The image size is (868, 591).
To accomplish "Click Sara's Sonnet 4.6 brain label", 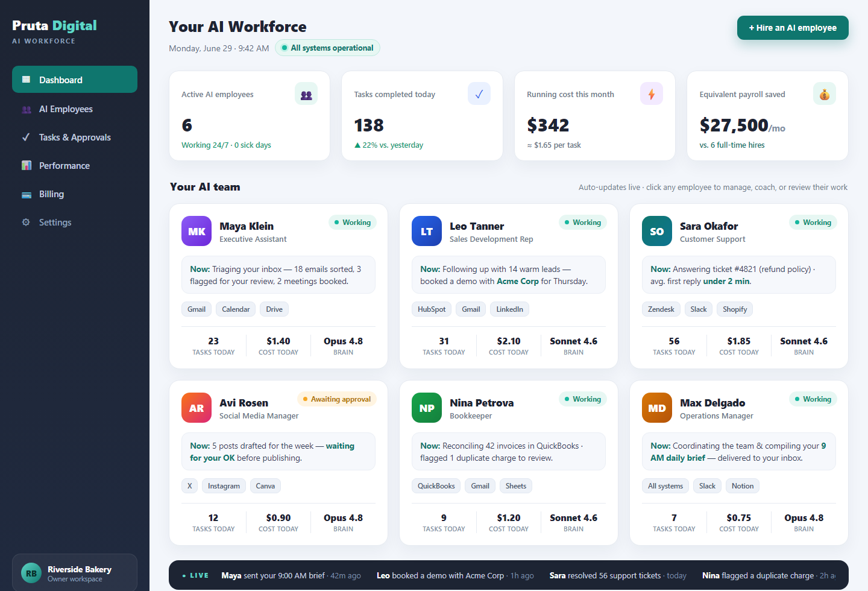I will click(804, 341).
